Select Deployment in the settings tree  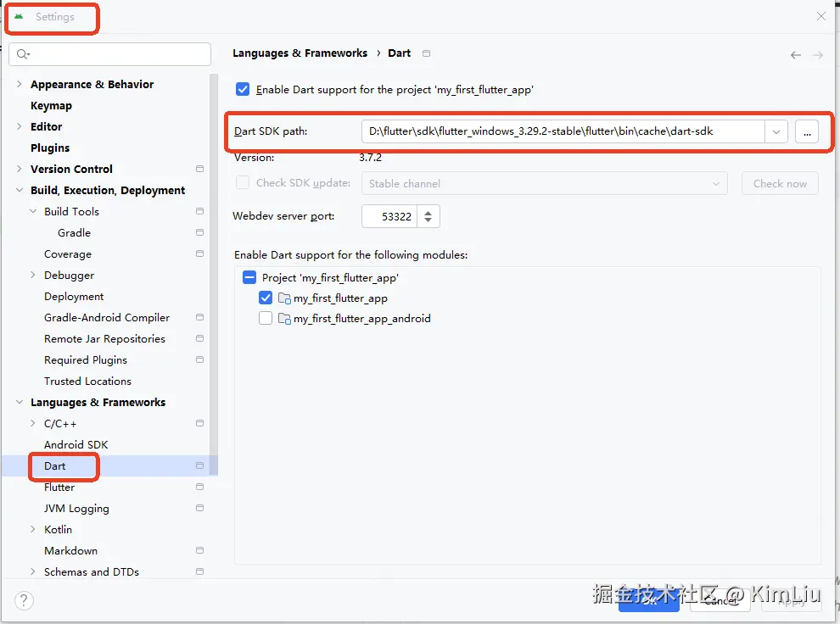[74, 297]
